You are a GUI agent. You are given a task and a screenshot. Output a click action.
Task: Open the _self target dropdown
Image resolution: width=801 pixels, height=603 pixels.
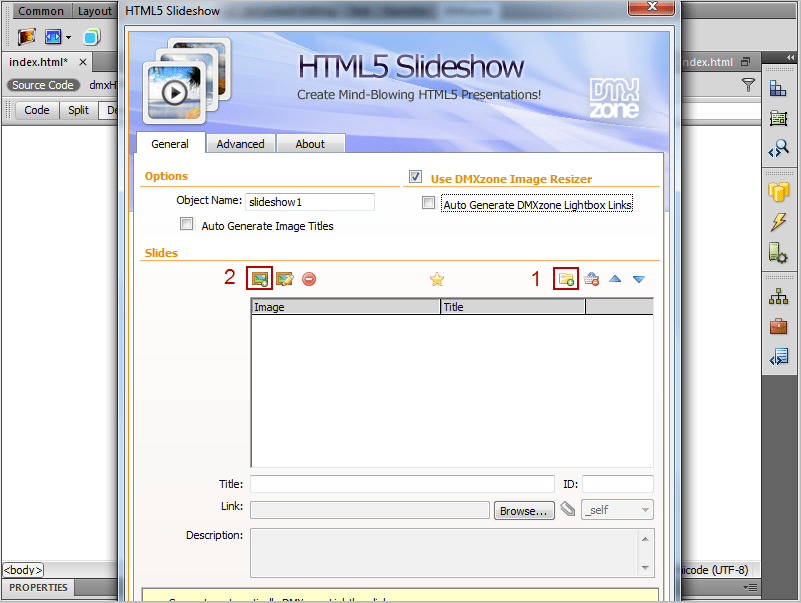(x=616, y=510)
